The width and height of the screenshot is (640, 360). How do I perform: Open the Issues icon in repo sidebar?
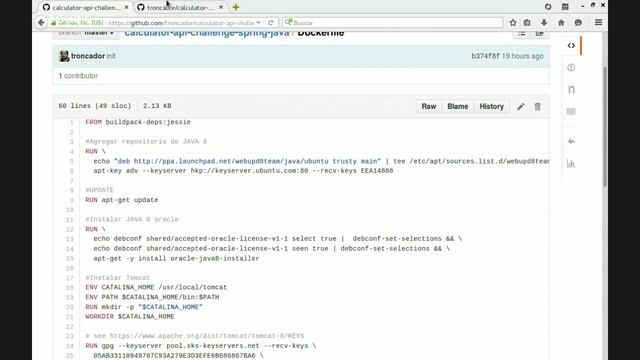point(571,67)
